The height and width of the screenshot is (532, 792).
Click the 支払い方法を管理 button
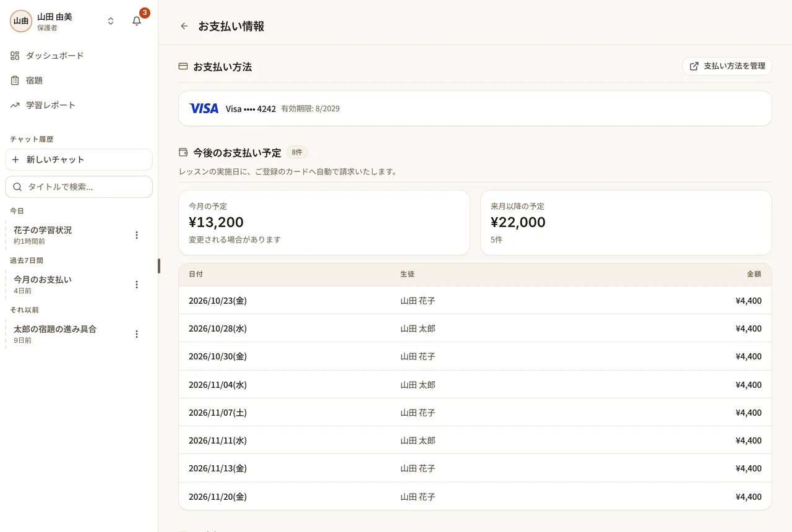(x=727, y=66)
